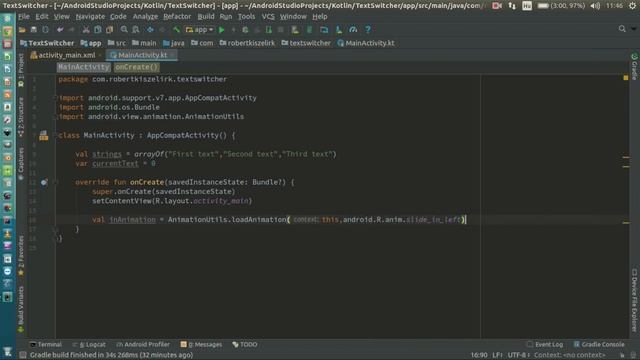Toggle the Favorites tool window

point(21,255)
